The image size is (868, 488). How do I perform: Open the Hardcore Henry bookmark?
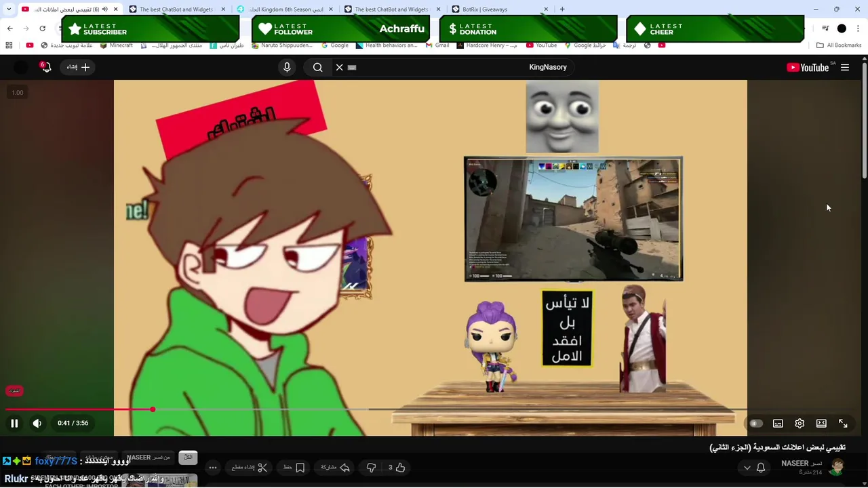pos(487,45)
